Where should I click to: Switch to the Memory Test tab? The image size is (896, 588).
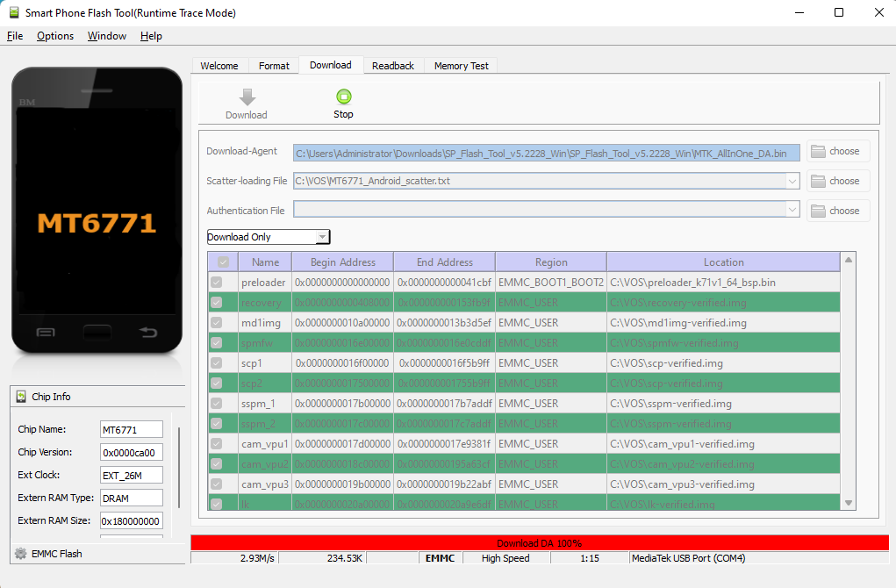(x=461, y=66)
